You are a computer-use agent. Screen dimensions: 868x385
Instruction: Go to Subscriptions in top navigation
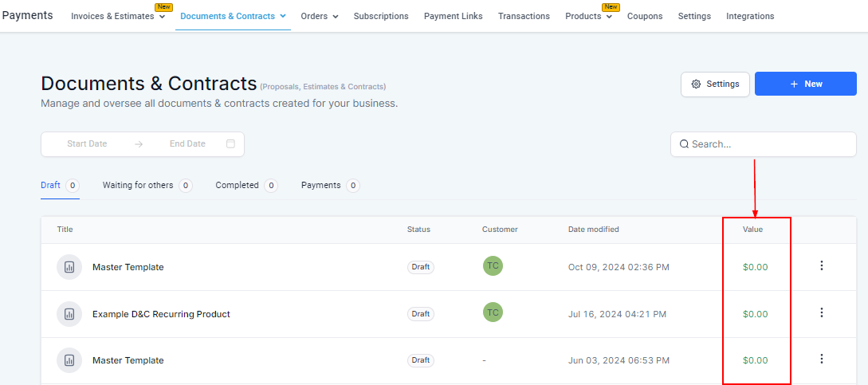click(381, 16)
